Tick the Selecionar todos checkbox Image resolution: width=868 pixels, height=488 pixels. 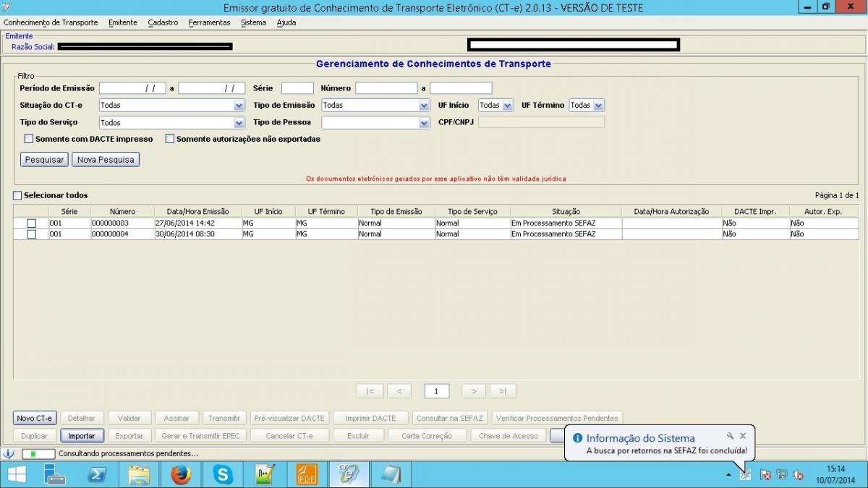tap(17, 195)
